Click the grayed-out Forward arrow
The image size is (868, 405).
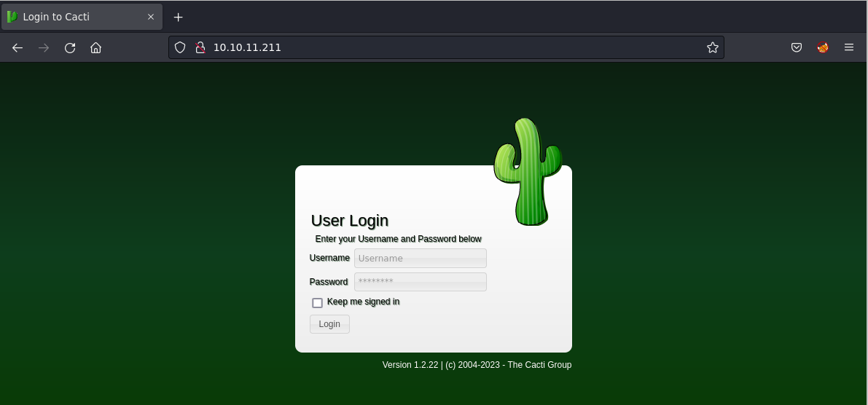pos(44,47)
